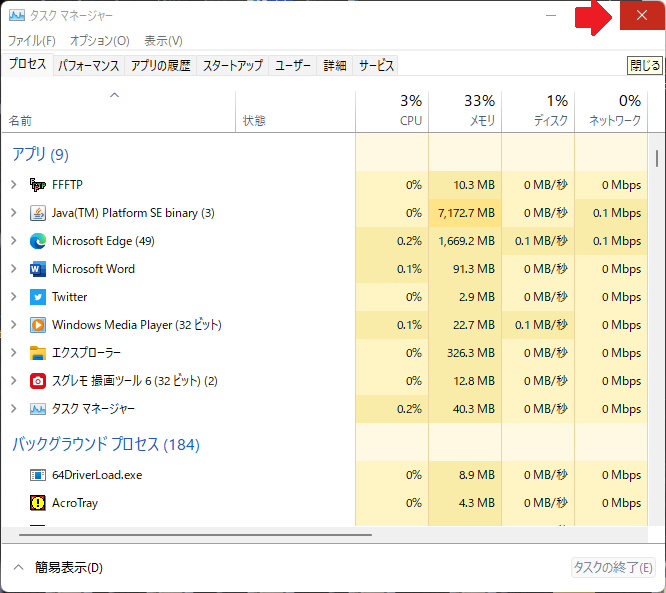666x593 pixels.
Task: Click the 7,172.7 MB memory cell
Action: coord(466,213)
